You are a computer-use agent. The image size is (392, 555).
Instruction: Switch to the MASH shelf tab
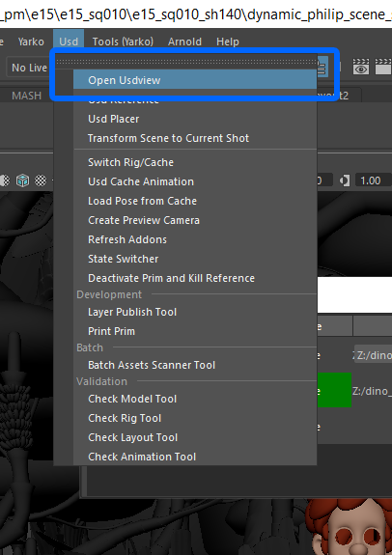click(27, 96)
